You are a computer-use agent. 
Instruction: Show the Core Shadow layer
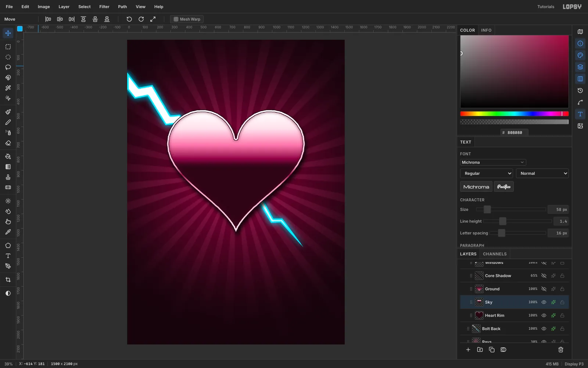544,276
